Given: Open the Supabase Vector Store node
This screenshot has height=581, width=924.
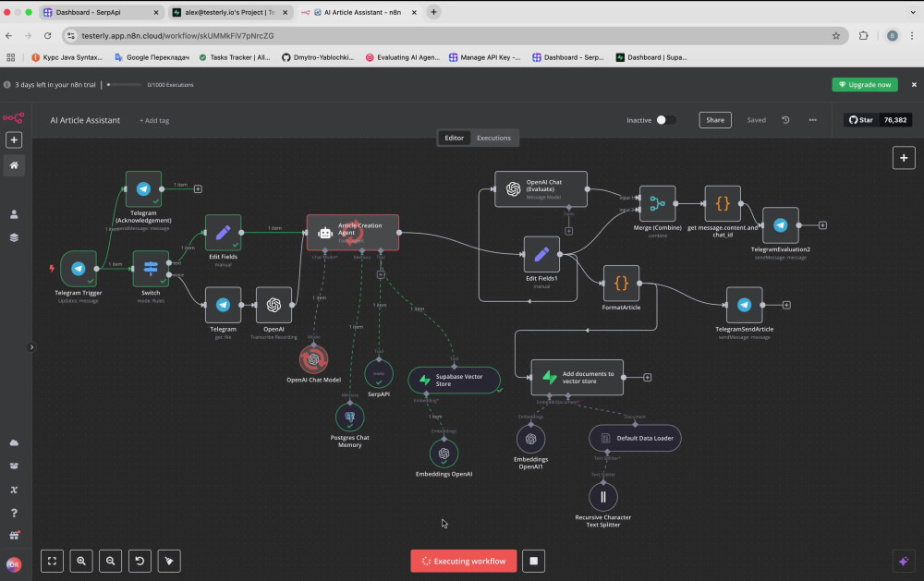Looking at the screenshot, I should (455, 380).
